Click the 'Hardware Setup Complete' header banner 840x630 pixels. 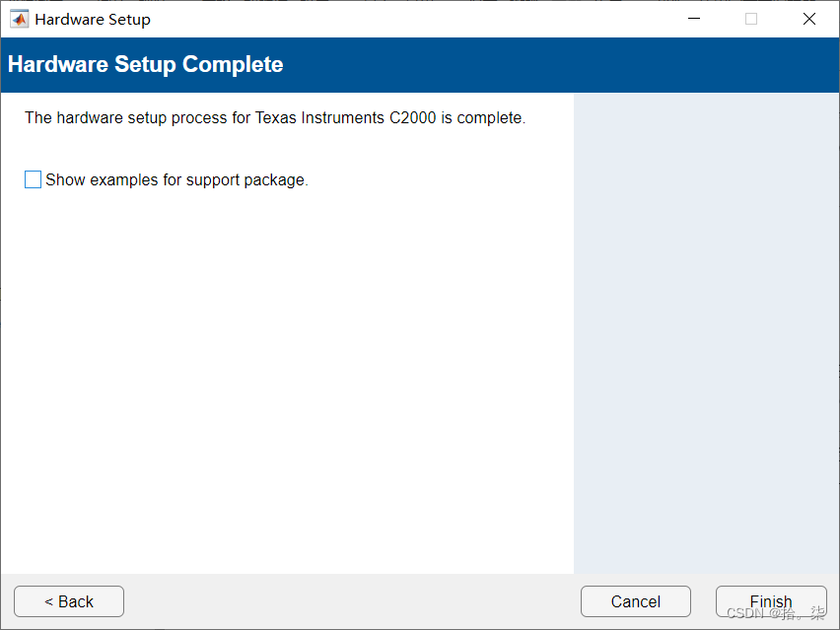click(420, 65)
